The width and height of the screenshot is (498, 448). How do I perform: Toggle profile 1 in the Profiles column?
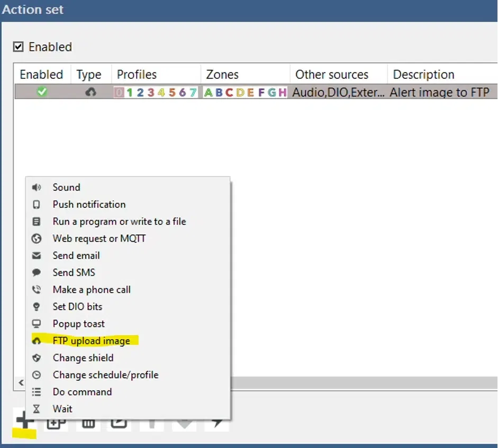tap(130, 93)
